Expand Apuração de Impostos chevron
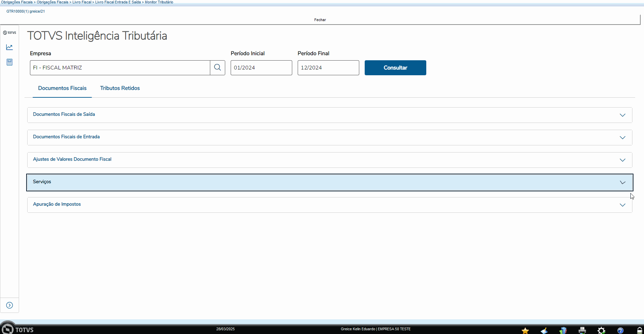 pos(623,205)
